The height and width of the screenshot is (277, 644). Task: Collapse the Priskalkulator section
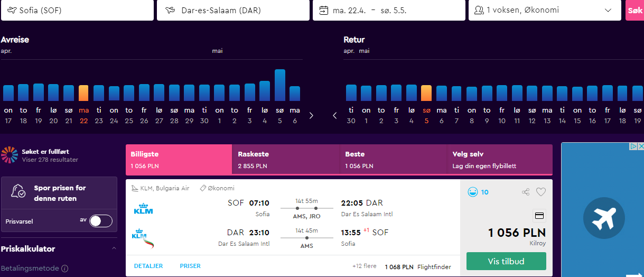[x=114, y=248]
